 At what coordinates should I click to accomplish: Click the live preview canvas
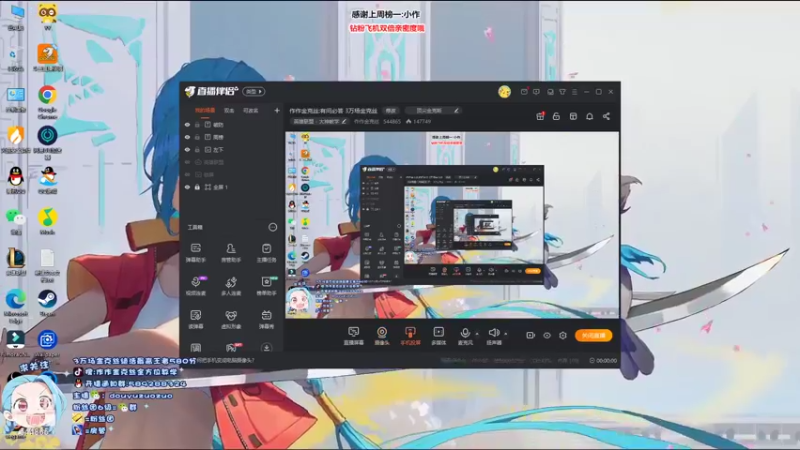coord(452,225)
